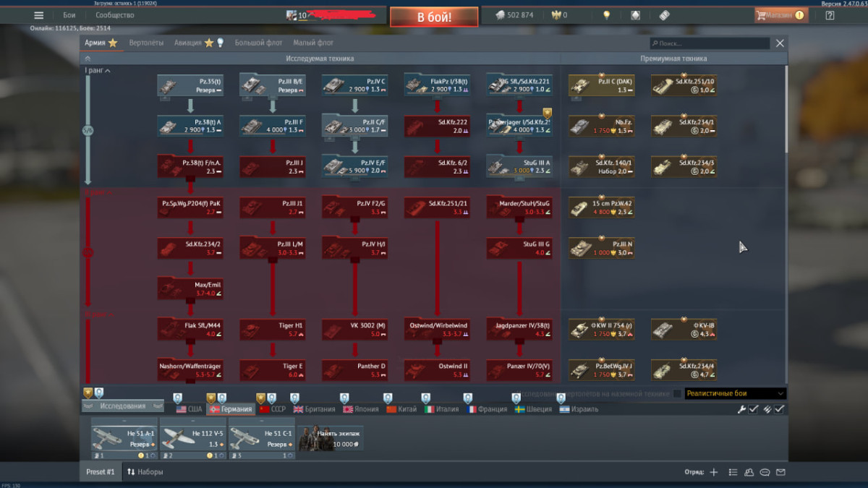Select the He 112 V-5 crew slot

(192, 439)
